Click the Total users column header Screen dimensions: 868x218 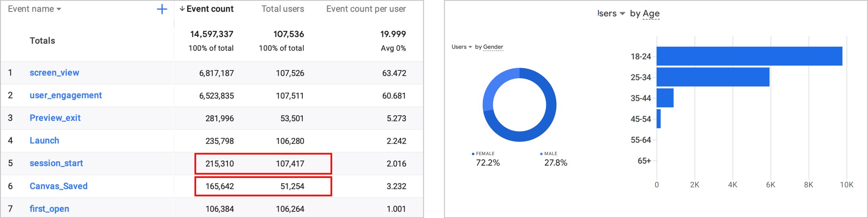283,9
